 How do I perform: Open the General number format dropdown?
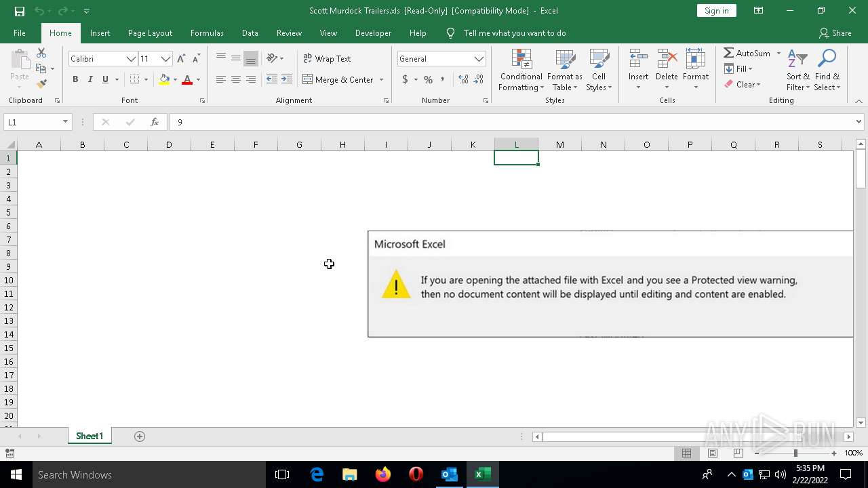479,59
